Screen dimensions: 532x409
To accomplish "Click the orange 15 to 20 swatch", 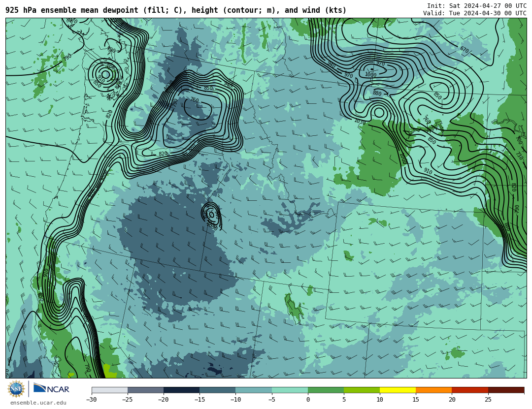I will click(x=434, y=390).
